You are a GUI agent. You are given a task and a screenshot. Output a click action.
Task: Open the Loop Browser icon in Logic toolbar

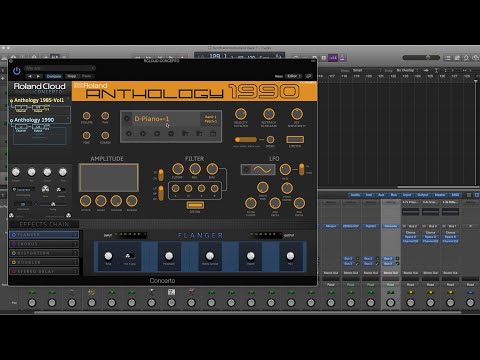[466, 58]
